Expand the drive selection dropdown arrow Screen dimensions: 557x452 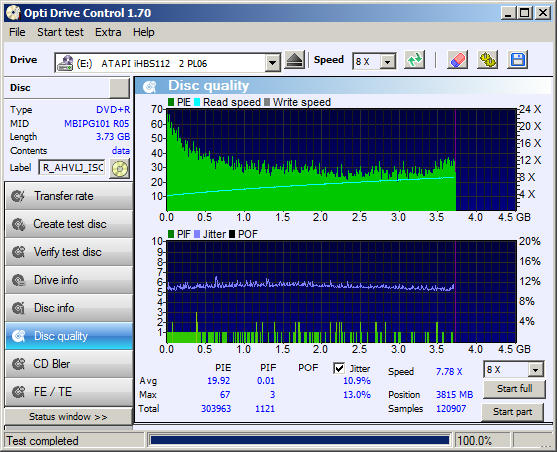pos(272,63)
